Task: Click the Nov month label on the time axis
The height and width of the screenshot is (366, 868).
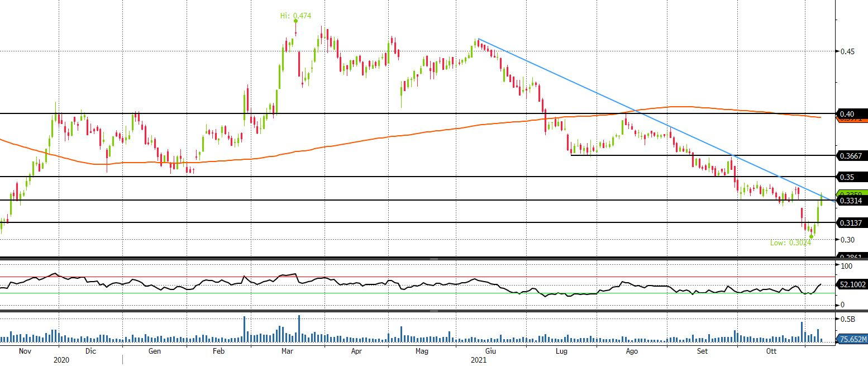Action: tap(26, 351)
